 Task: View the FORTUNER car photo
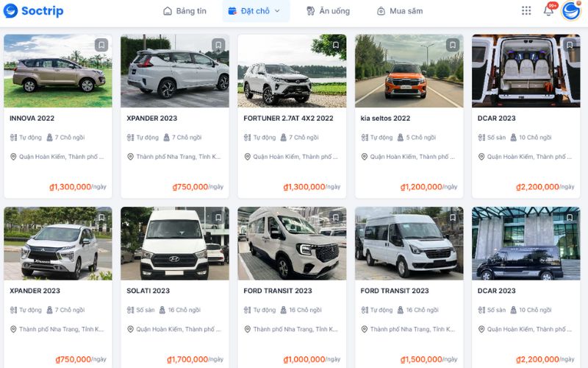coord(292,71)
